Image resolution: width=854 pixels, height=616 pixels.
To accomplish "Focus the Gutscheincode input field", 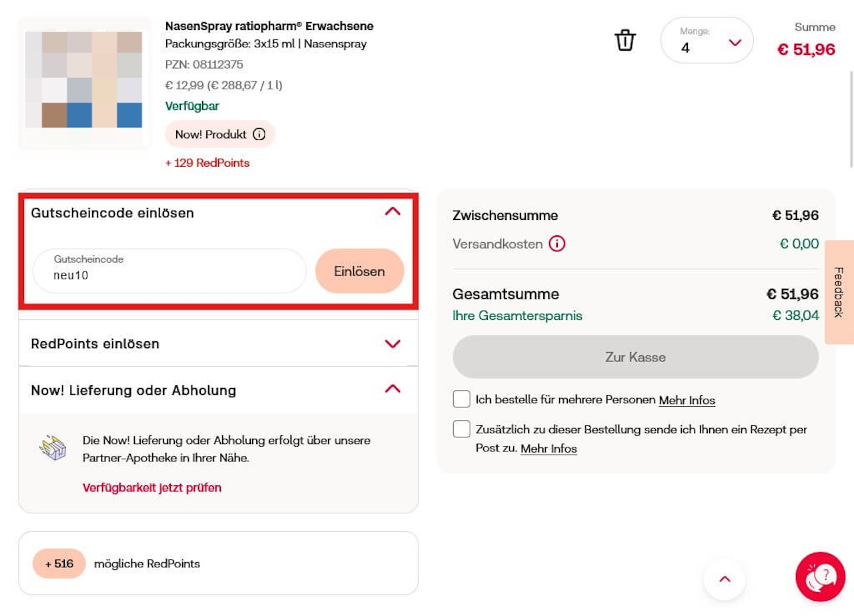I will click(x=169, y=271).
